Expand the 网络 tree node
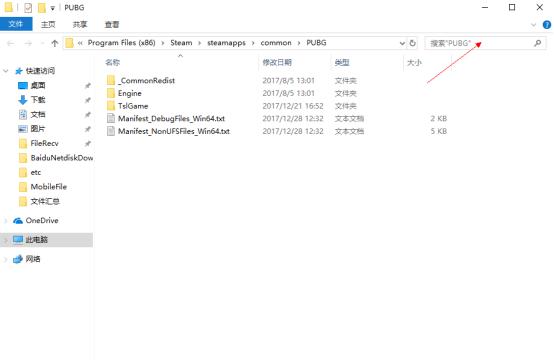 pos(5,259)
